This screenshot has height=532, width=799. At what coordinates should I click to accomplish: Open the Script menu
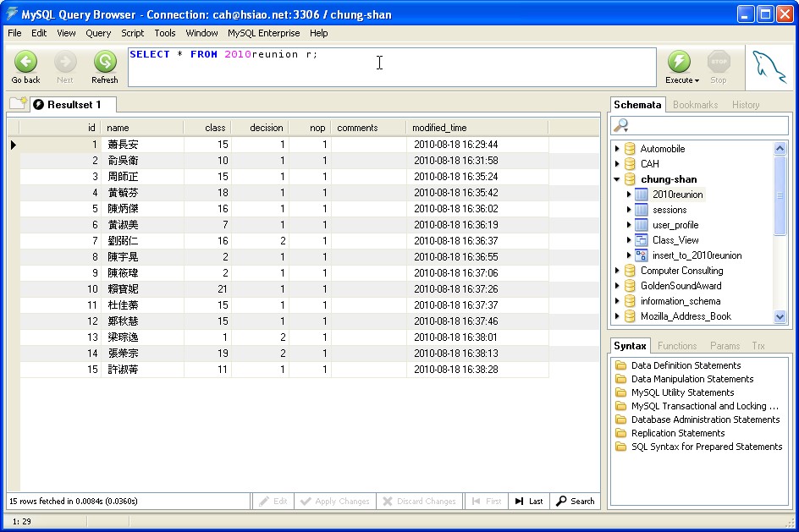click(133, 33)
